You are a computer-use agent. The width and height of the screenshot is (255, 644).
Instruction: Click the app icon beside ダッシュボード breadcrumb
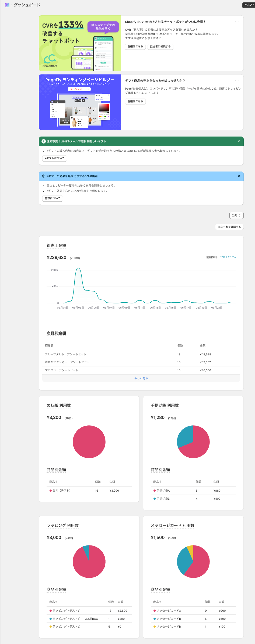coord(7,5)
